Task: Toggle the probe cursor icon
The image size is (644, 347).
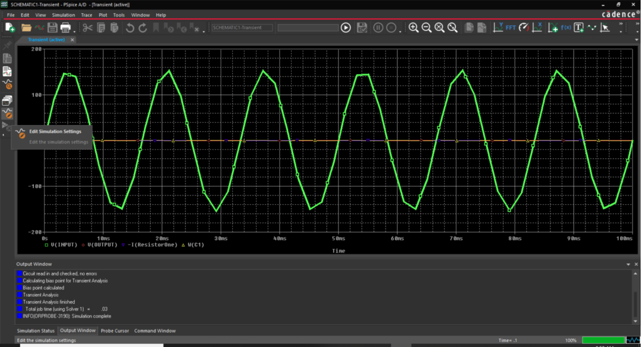Action: pos(604,28)
